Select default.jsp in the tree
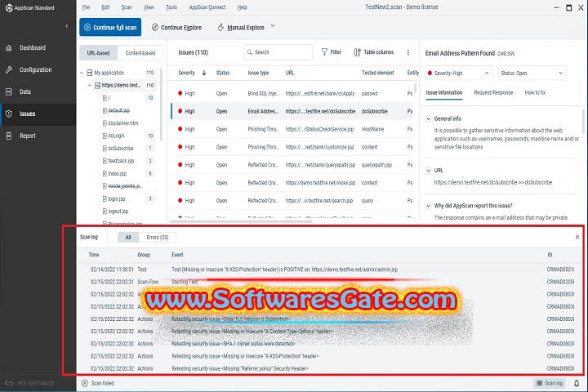This screenshot has height=392, width=588. pos(118,111)
